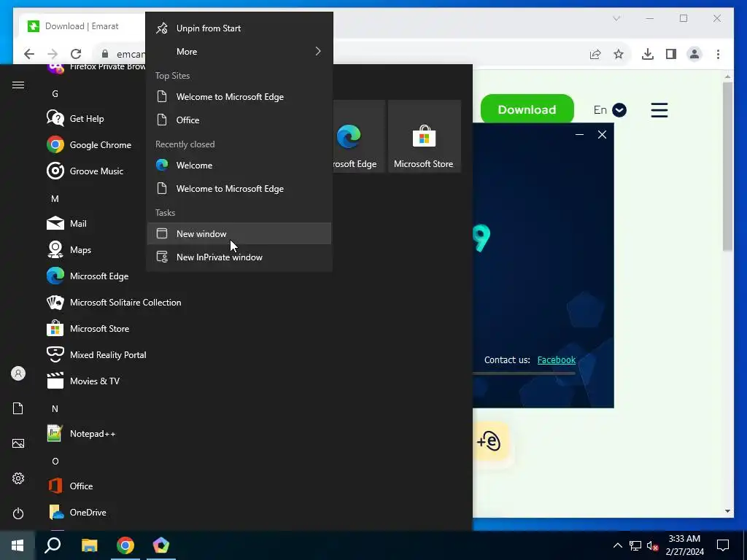Click the Windows Start button
The height and width of the screenshot is (560, 747).
coord(18,545)
